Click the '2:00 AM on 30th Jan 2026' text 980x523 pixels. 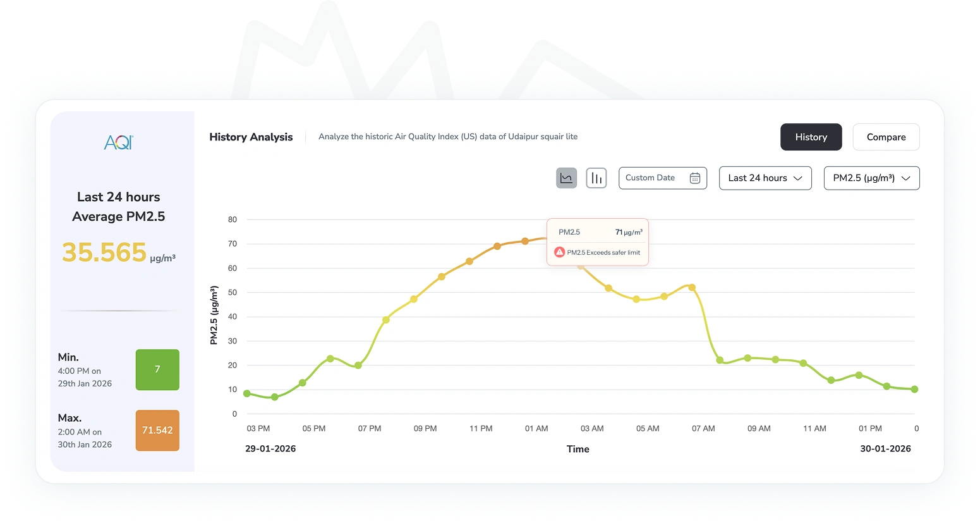(x=85, y=438)
